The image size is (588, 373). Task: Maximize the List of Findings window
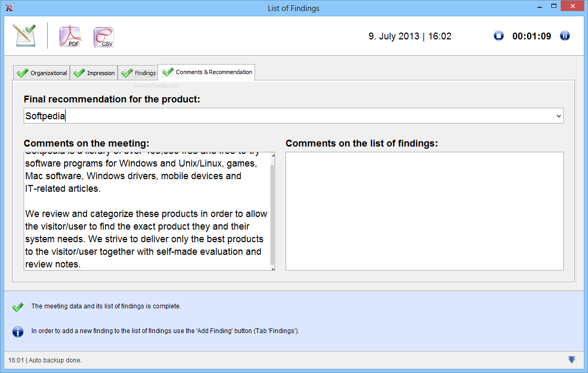pyautogui.click(x=553, y=6)
